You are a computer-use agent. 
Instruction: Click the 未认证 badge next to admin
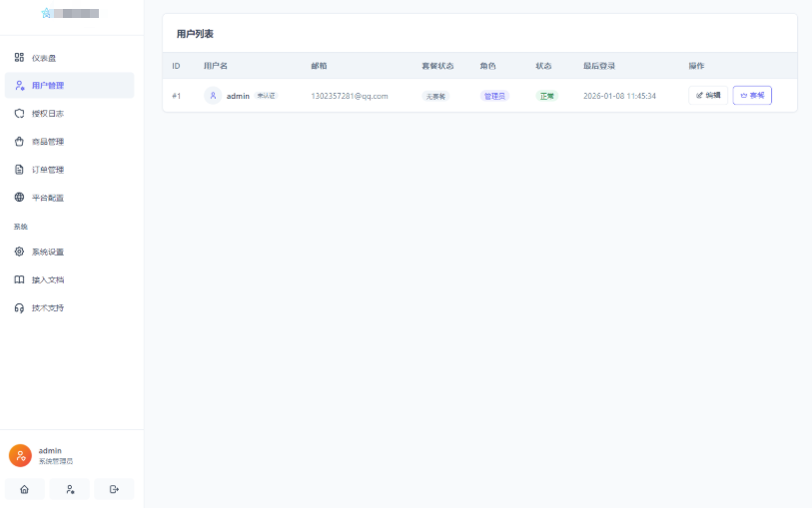coord(267,96)
